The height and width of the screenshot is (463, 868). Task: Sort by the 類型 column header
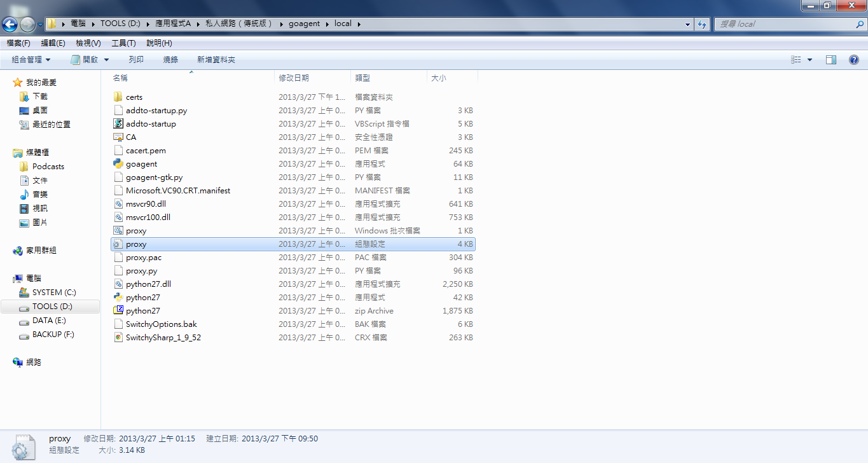[x=389, y=78]
